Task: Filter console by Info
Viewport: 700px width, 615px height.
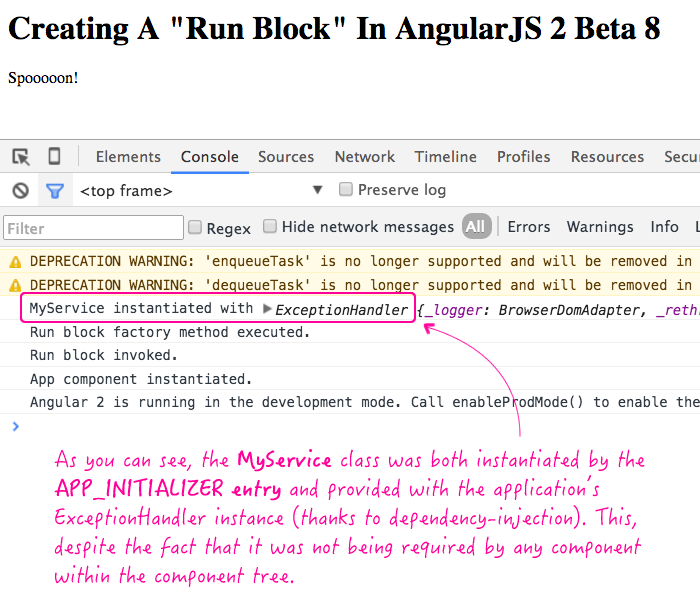Action: (664, 227)
